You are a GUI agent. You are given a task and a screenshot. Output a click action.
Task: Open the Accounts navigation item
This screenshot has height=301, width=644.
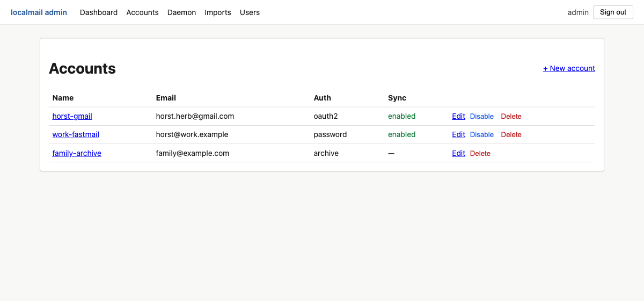pos(142,12)
